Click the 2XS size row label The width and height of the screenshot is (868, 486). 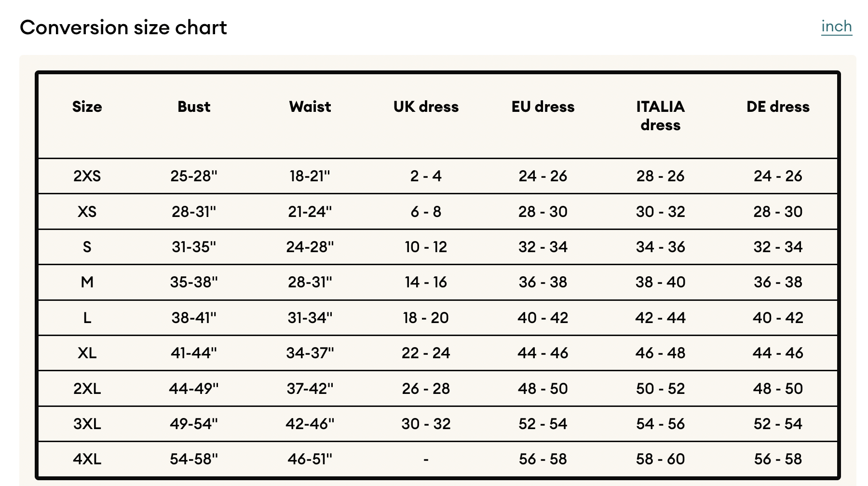pyautogui.click(x=87, y=176)
